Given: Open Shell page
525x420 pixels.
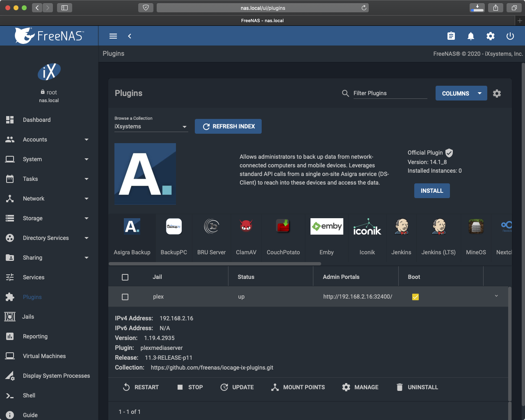Looking at the screenshot, I should pos(49,395).
